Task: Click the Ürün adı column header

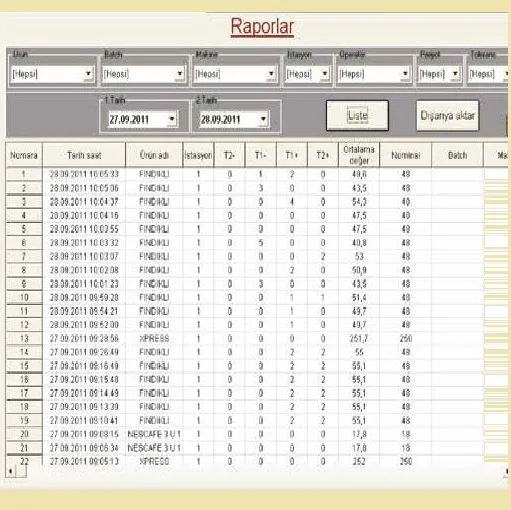Action: click(x=154, y=155)
